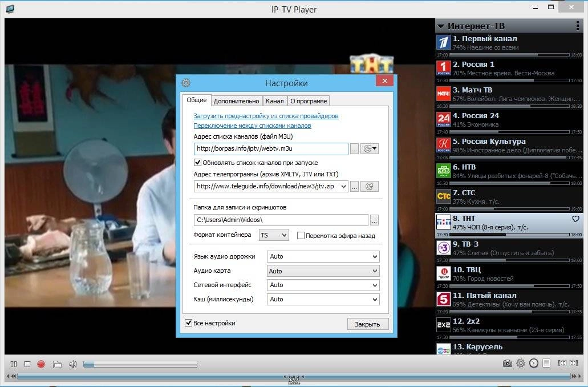Collapse the Интернет-ТВ list header
Image resolution: width=588 pixels, height=387 pixels.
tap(441, 26)
